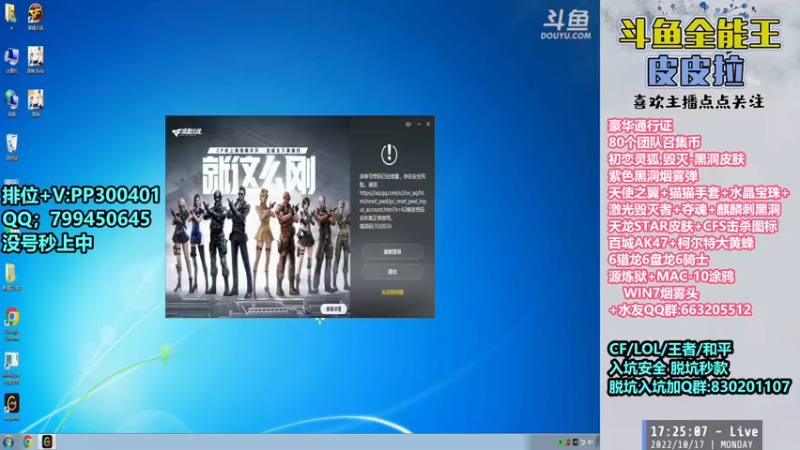Click the re-login button in the launcher
Image resolution: width=800 pixels, height=450 pixels.
click(x=392, y=252)
